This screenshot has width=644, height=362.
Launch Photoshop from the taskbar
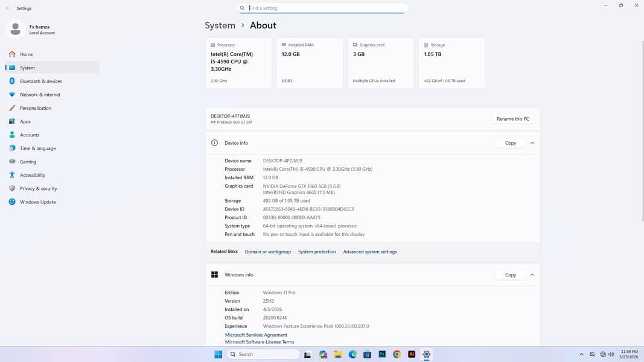pyautogui.click(x=382, y=355)
